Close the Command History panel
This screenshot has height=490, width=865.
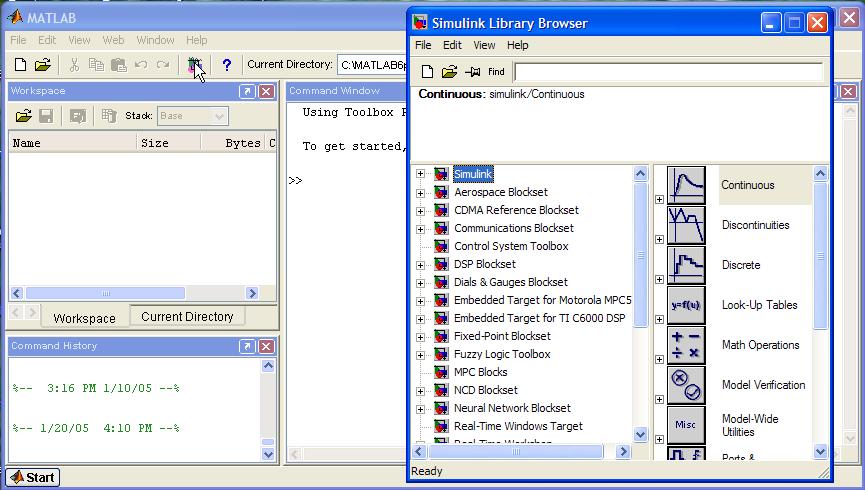pyautogui.click(x=266, y=347)
